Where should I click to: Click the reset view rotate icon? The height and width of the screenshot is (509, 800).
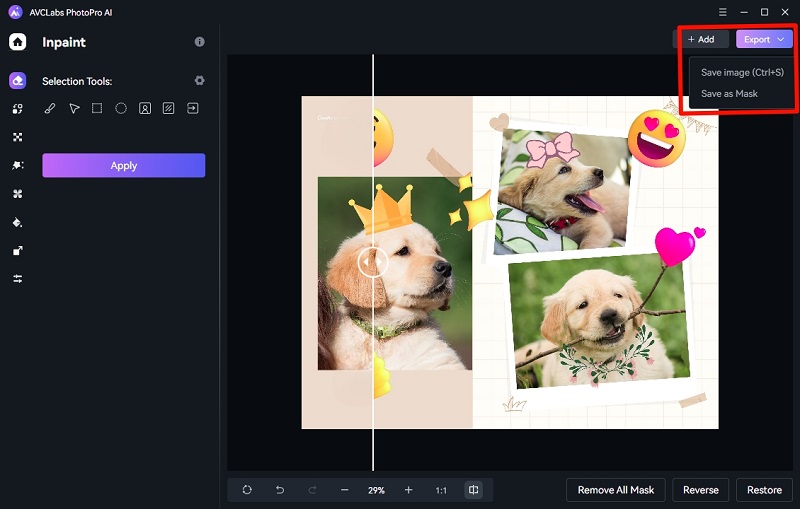click(247, 490)
